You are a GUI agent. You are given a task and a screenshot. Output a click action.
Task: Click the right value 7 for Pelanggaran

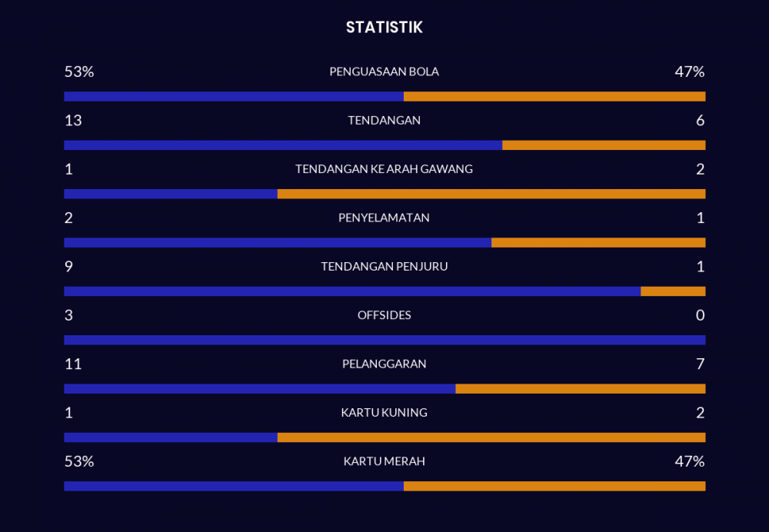[700, 364]
